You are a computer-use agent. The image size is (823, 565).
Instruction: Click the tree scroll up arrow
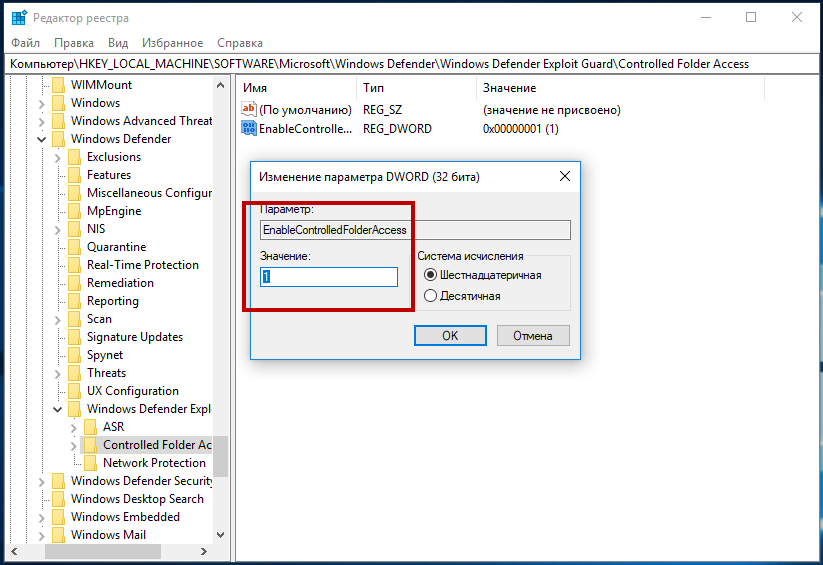tap(221, 85)
